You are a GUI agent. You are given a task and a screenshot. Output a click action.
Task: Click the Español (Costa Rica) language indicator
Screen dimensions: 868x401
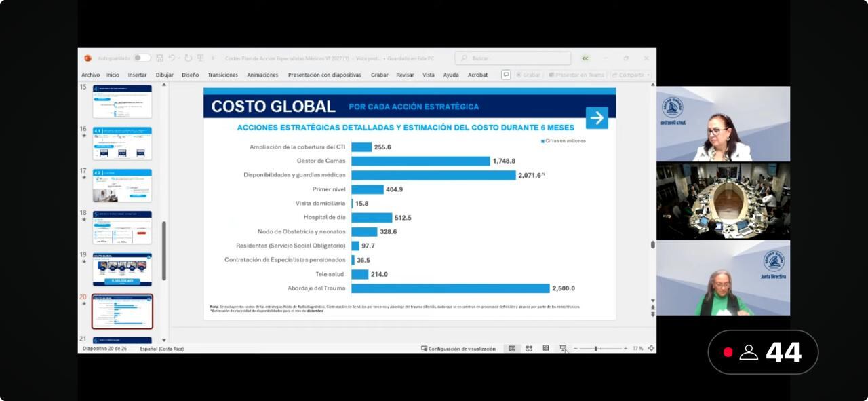pyautogui.click(x=161, y=349)
